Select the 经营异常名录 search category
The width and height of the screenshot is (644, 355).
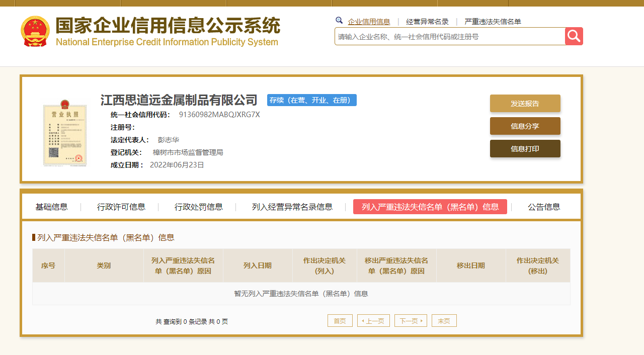[427, 22]
